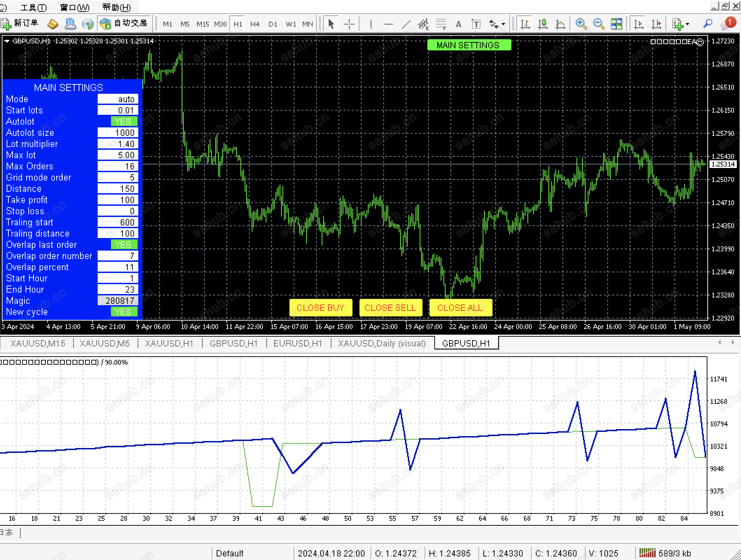
Task: Switch to the XAUUSD,M5 chart tab
Action: [105, 343]
